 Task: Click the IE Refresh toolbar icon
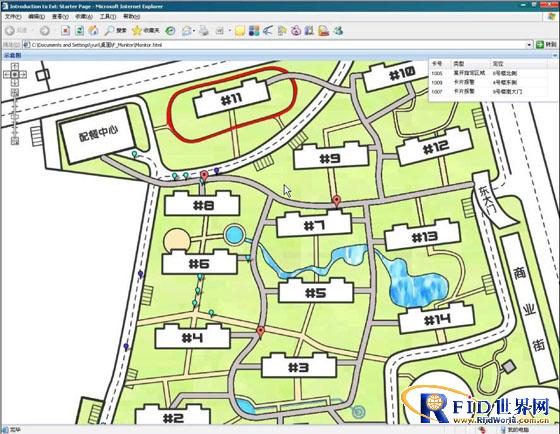(80, 31)
